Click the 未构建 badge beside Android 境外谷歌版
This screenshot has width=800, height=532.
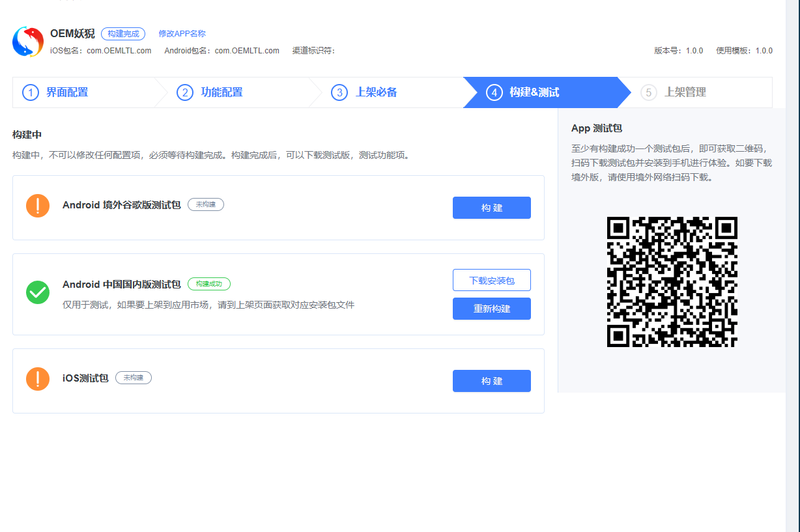pos(206,204)
